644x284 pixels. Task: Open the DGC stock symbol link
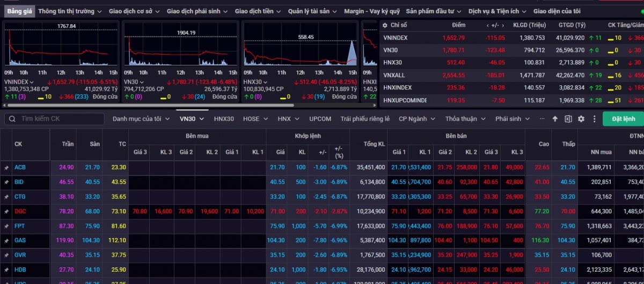click(20, 212)
